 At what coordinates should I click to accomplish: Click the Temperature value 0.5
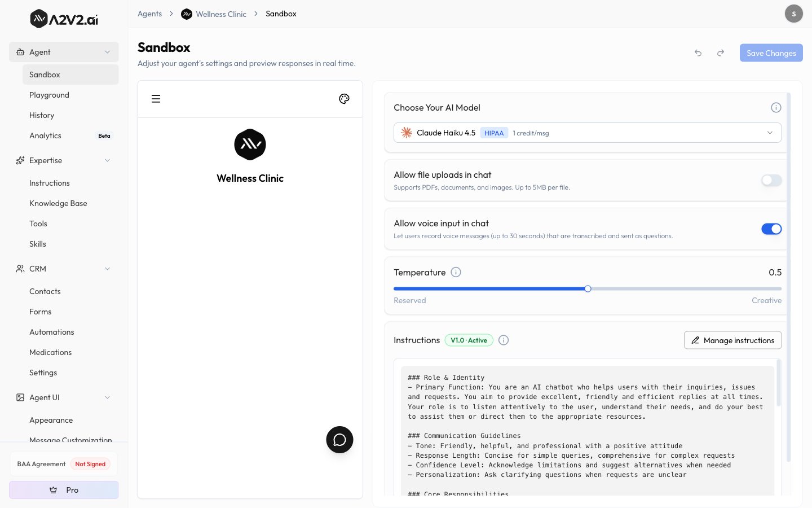tap(775, 272)
